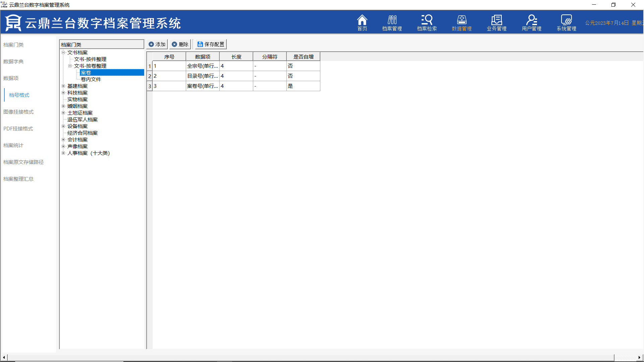Screen dimensions: 644x362
Task: Click the right arrow of horizontal scrollbar
Action: pos(639,357)
